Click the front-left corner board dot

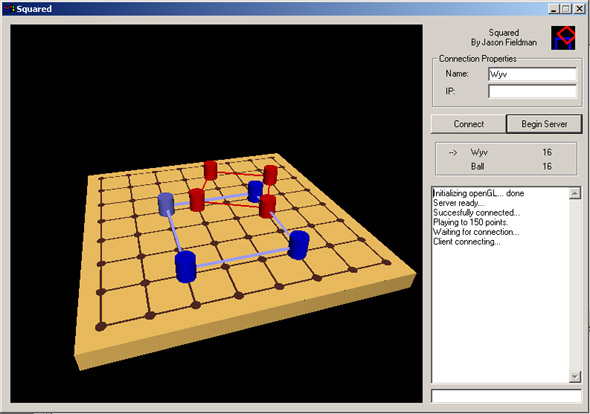(x=100, y=326)
